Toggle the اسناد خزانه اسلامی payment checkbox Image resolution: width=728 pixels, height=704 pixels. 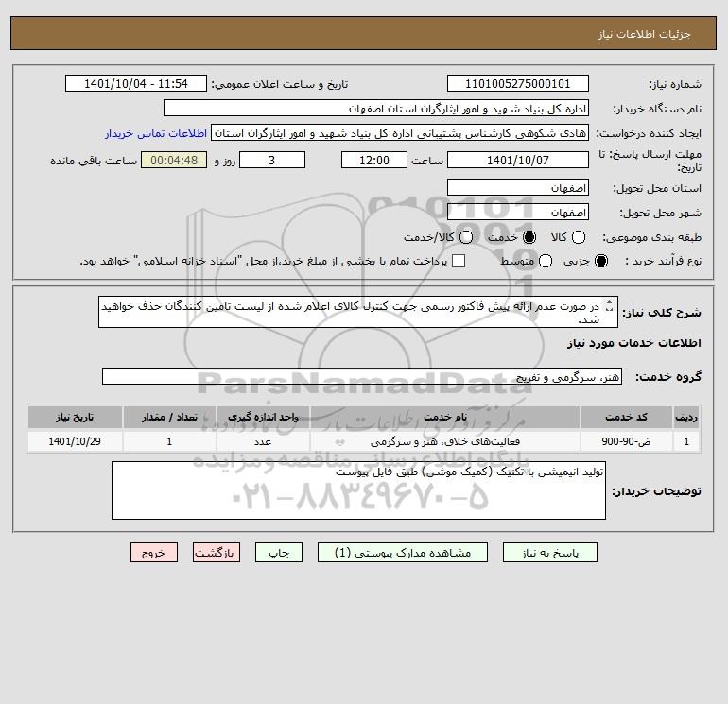click(x=459, y=261)
